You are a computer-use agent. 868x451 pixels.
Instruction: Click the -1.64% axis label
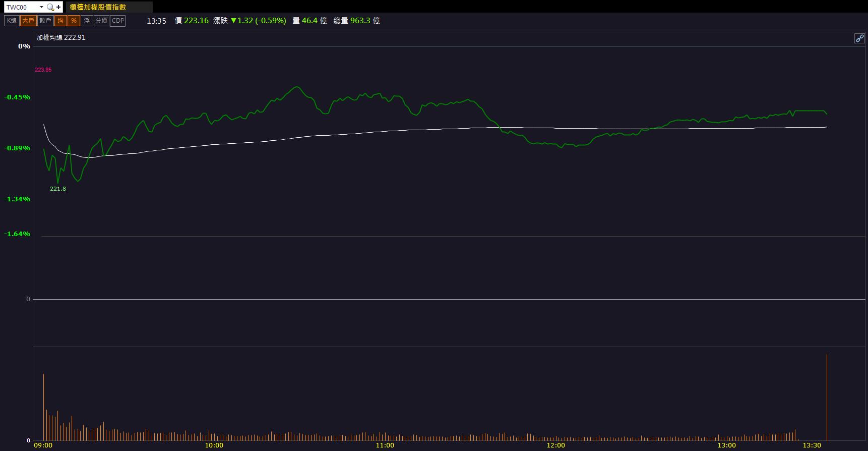[x=17, y=234]
